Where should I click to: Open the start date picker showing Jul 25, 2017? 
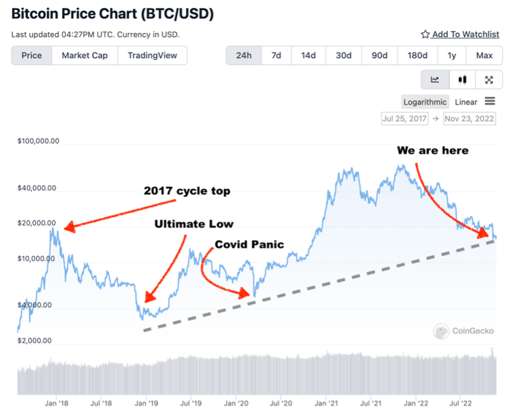[404, 118]
